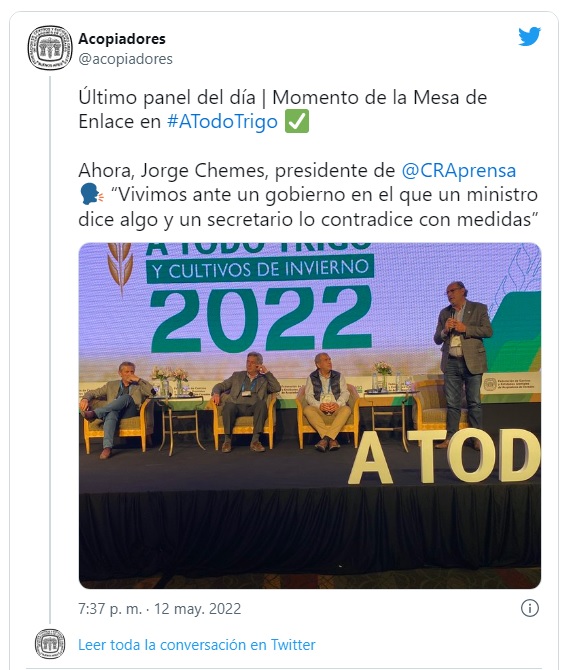
Task: Click the Twitter bird logo
Action: (529, 36)
